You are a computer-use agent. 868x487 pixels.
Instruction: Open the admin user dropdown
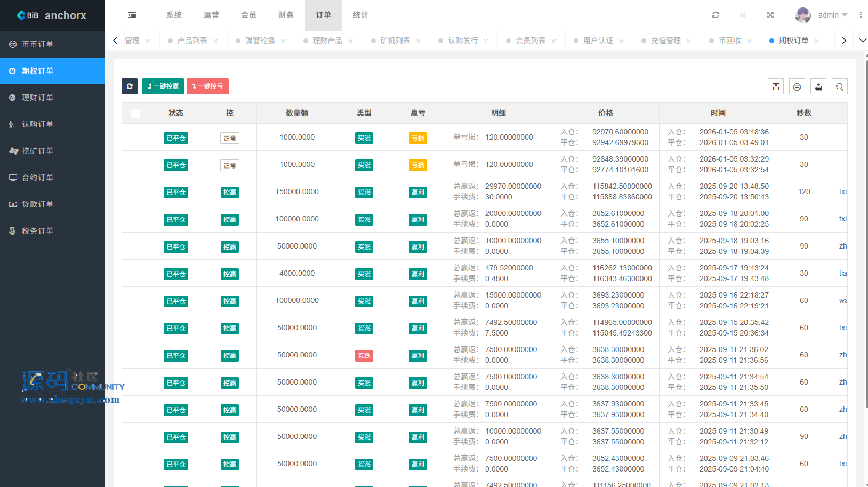click(x=822, y=15)
